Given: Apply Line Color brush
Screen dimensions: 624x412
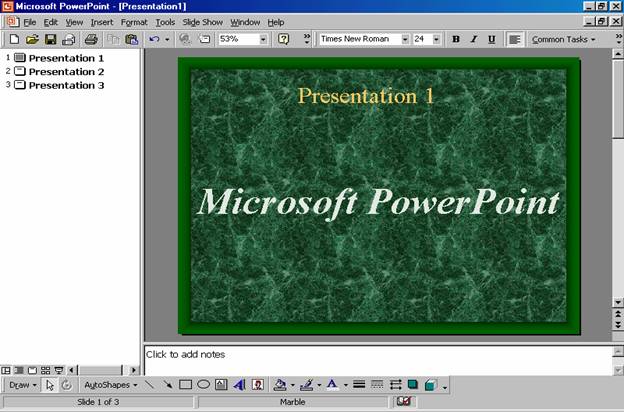Looking at the screenshot, I should (306, 385).
